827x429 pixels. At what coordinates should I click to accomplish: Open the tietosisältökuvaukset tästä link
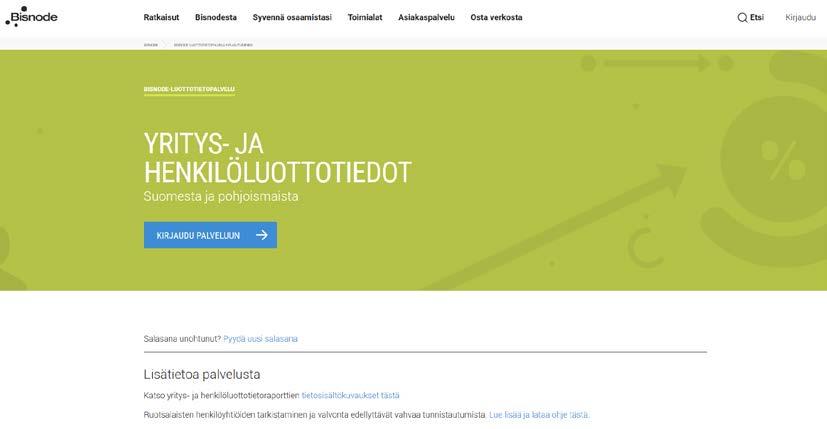351,395
